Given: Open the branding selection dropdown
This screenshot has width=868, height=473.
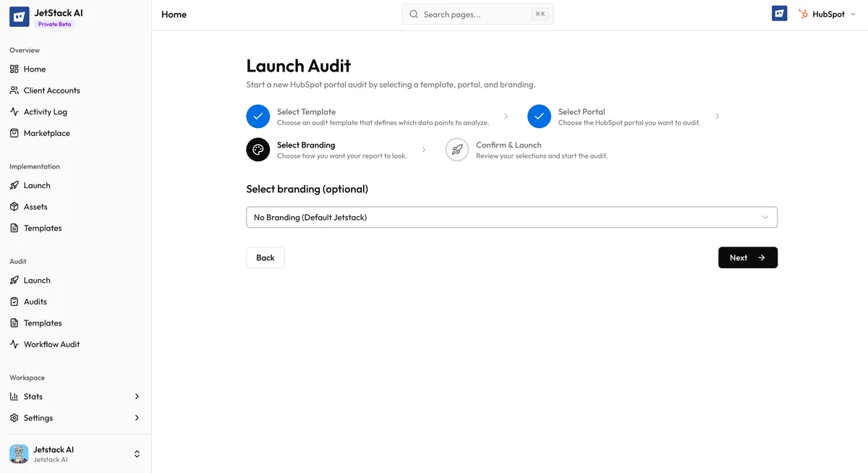Looking at the screenshot, I should pyautogui.click(x=511, y=216).
